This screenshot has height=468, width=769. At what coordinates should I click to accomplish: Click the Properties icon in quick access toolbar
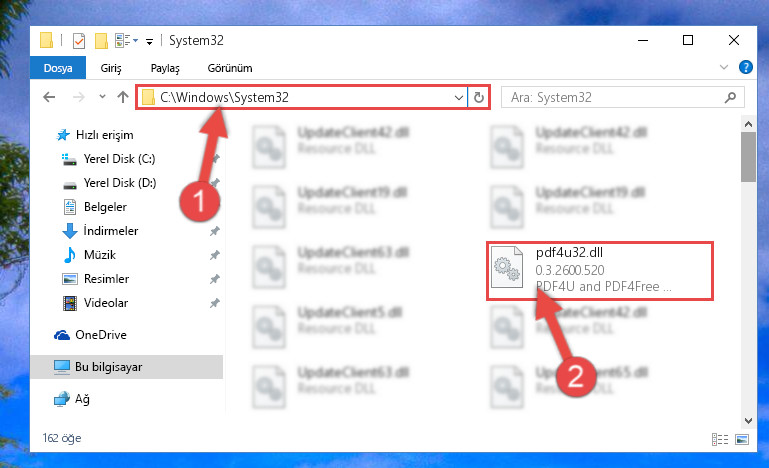tap(78, 41)
